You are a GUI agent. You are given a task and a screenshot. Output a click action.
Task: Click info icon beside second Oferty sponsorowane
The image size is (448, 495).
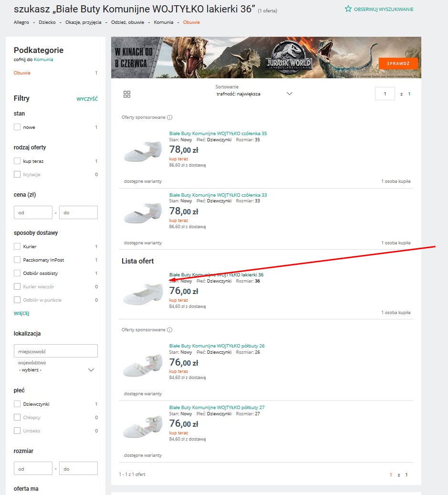click(170, 330)
